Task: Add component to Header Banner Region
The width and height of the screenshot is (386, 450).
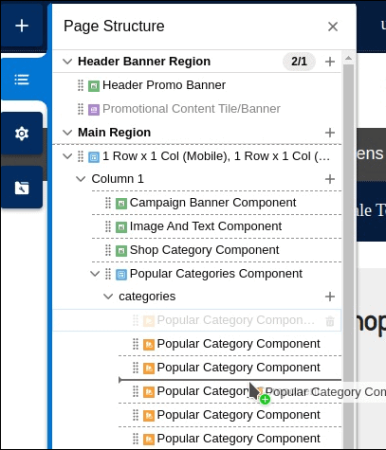Action: point(330,61)
